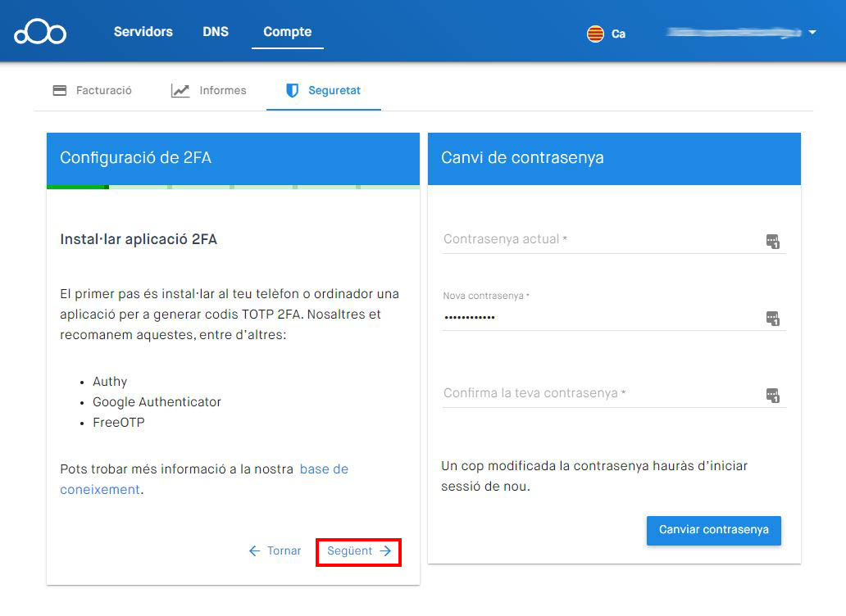Viewport: 846px width, 616px height.
Task: Click the Clouding logo in header
Action: pyautogui.click(x=40, y=32)
